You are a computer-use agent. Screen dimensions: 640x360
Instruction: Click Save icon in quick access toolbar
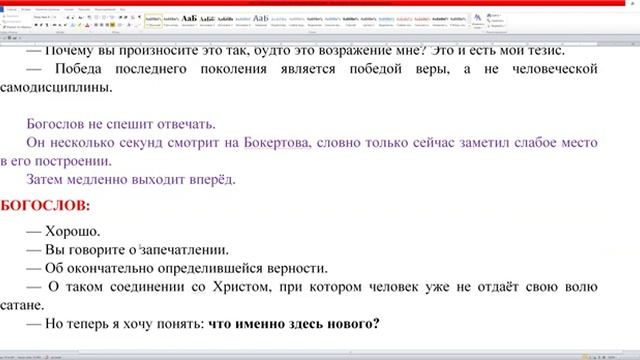click(x=9, y=38)
